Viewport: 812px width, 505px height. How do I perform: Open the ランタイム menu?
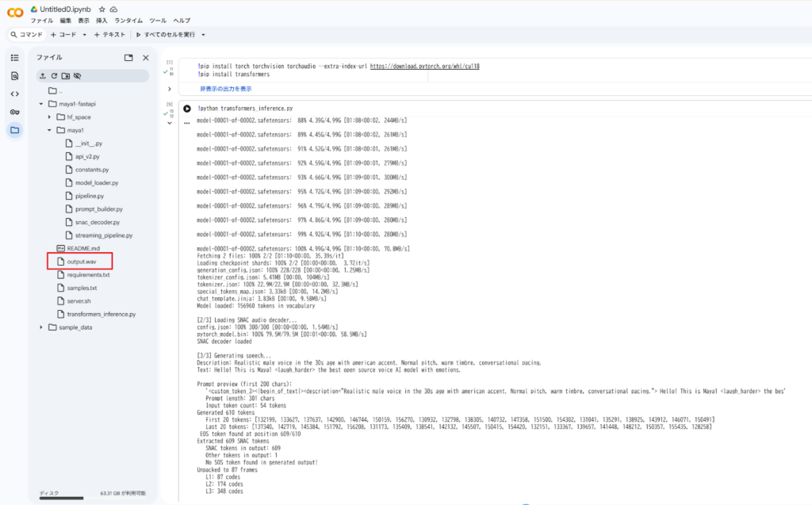(128, 20)
